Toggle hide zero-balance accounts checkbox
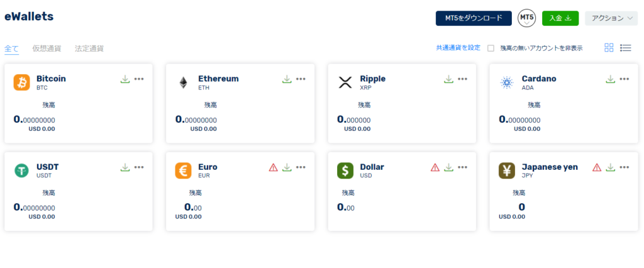 [491, 48]
